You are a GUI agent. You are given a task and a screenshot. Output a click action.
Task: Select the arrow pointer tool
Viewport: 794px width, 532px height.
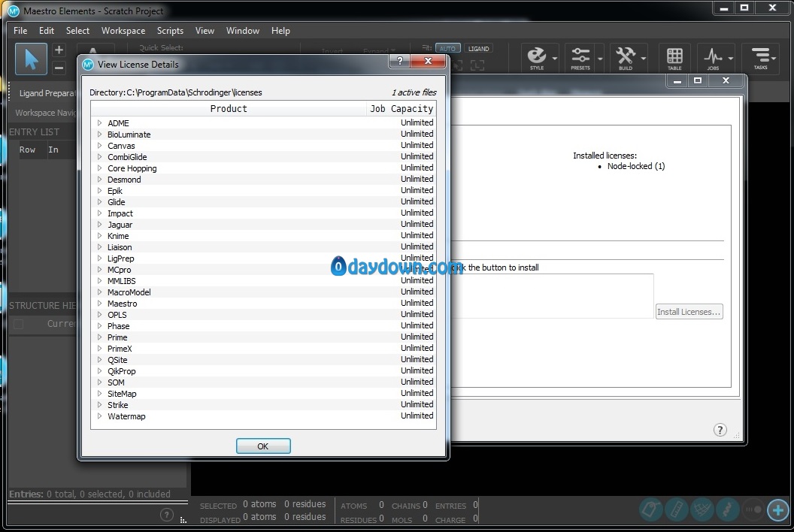pyautogui.click(x=31, y=59)
